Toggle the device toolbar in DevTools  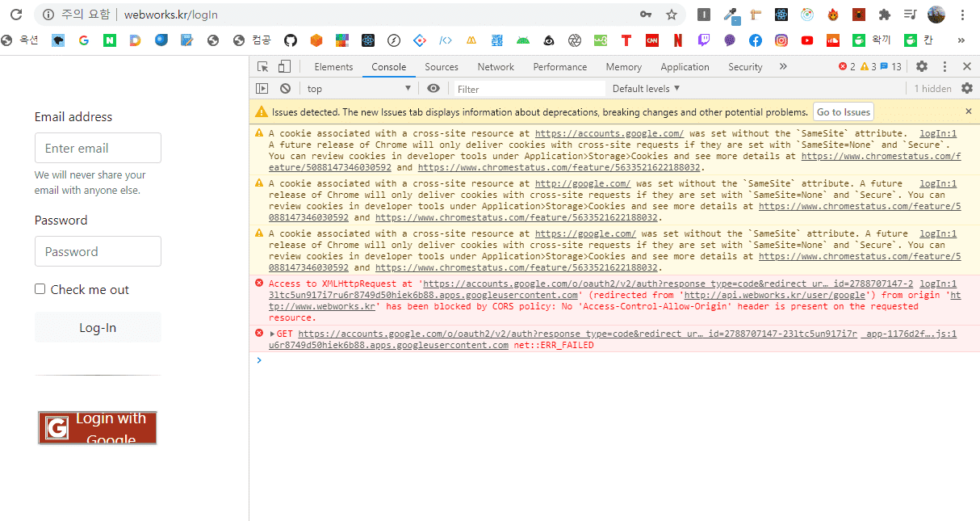click(284, 67)
